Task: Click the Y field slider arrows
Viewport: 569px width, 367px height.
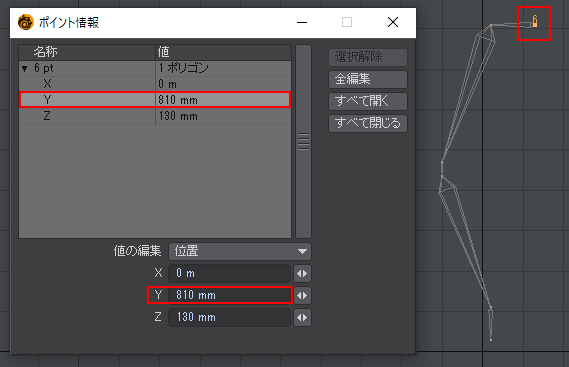Action: (x=302, y=295)
